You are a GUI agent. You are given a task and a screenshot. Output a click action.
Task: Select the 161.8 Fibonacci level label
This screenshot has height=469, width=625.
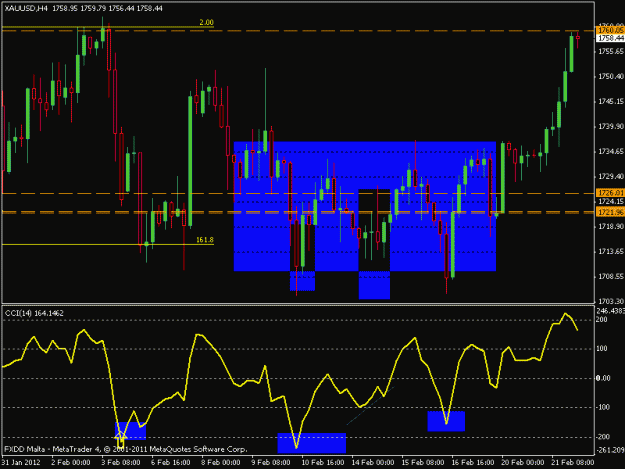(x=205, y=240)
